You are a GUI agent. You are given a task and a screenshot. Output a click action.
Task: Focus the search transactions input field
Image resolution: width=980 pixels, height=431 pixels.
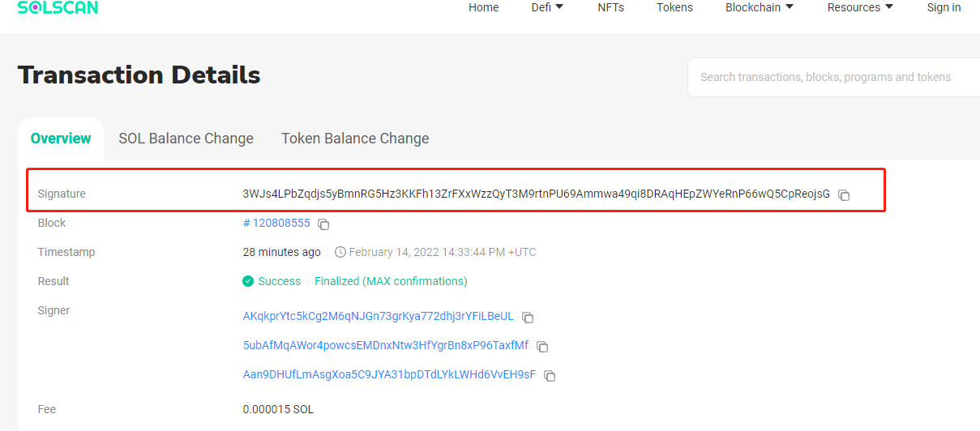point(834,77)
